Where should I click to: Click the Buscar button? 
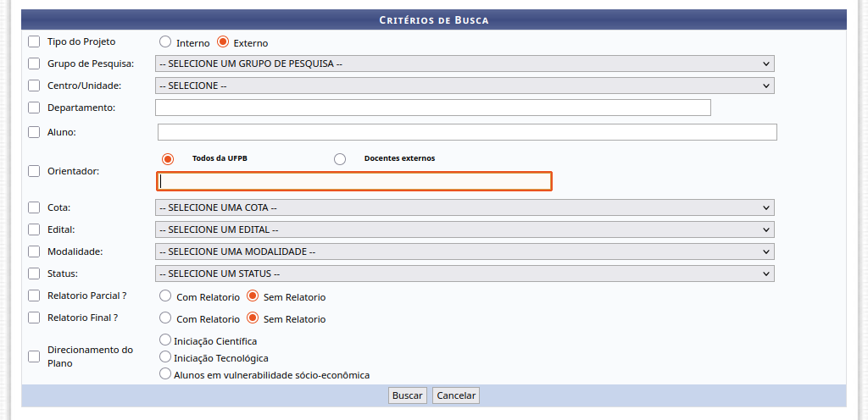click(x=407, y=395)
